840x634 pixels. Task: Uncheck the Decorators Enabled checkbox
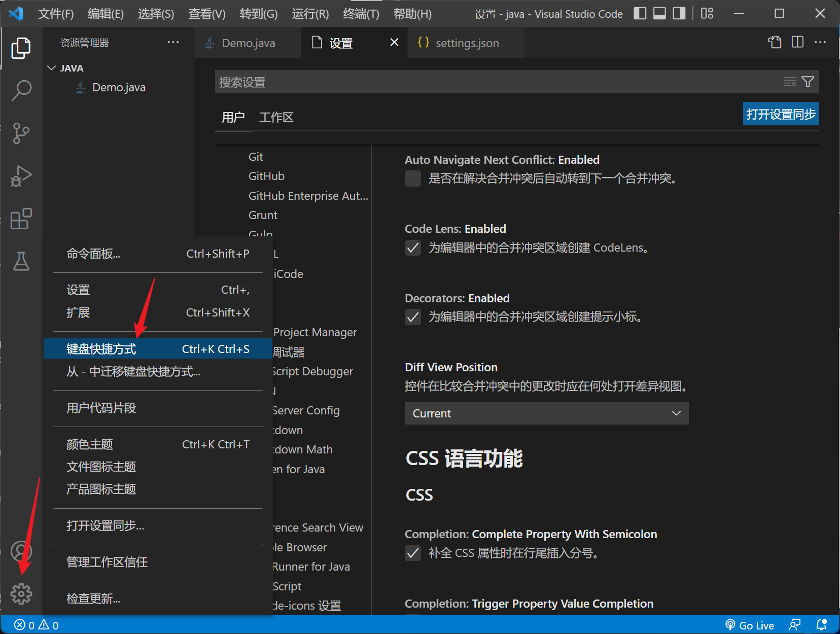click(413, 317)
